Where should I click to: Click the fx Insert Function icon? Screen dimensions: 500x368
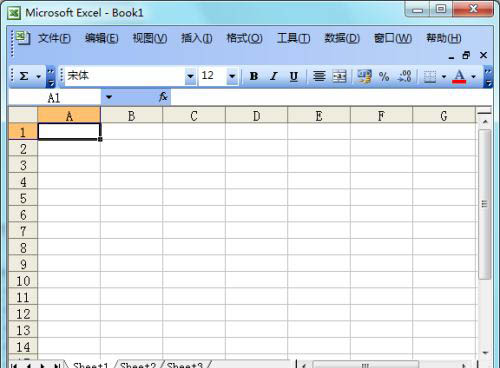[x=163, y=97]
